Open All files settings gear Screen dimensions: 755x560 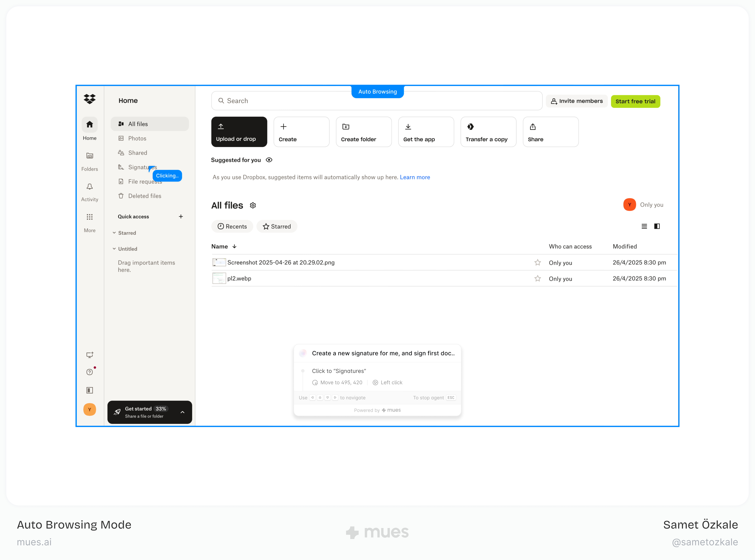point(253,205)
